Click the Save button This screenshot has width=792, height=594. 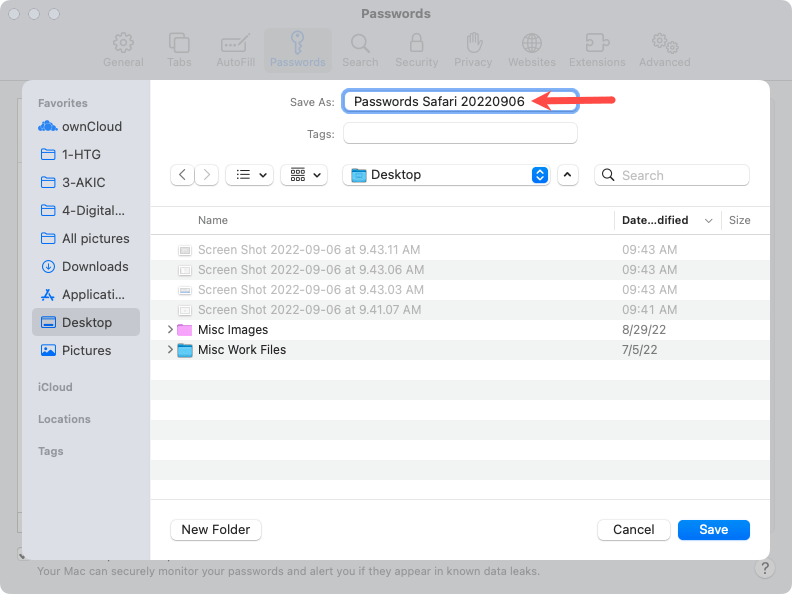[713, 530]
